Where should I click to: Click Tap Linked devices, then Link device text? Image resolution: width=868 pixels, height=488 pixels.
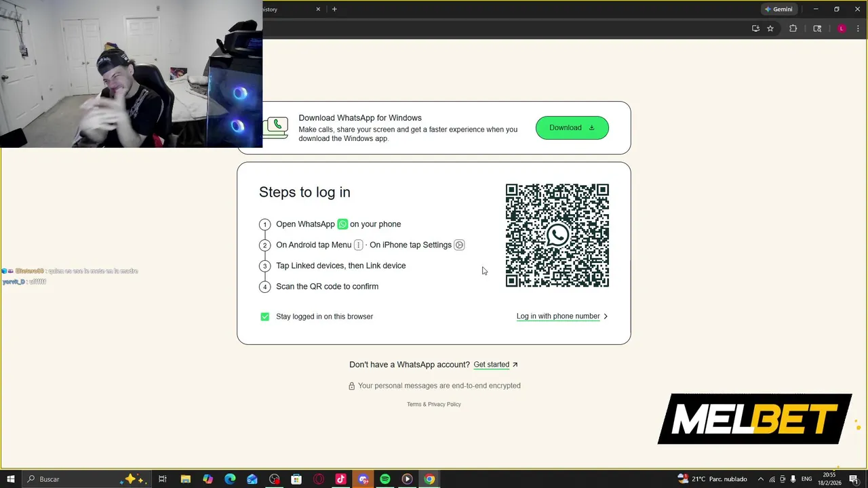click(x=341, y=266)
